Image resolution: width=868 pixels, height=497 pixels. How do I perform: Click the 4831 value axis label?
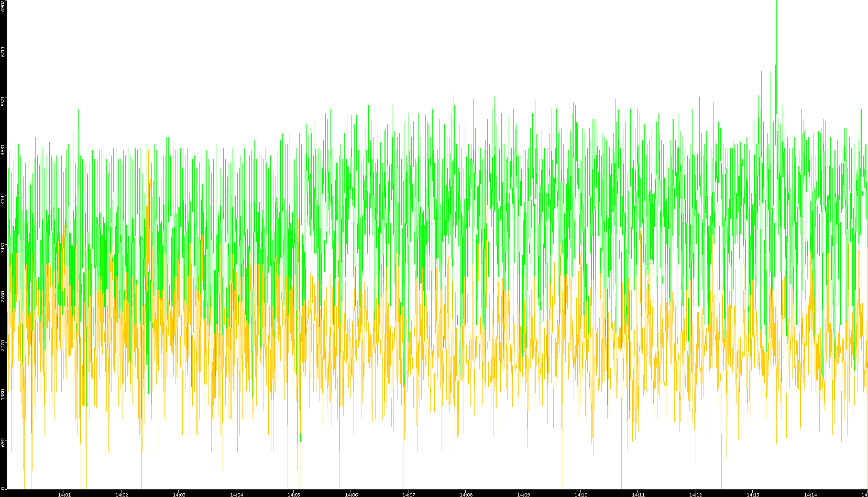(3, 150)
